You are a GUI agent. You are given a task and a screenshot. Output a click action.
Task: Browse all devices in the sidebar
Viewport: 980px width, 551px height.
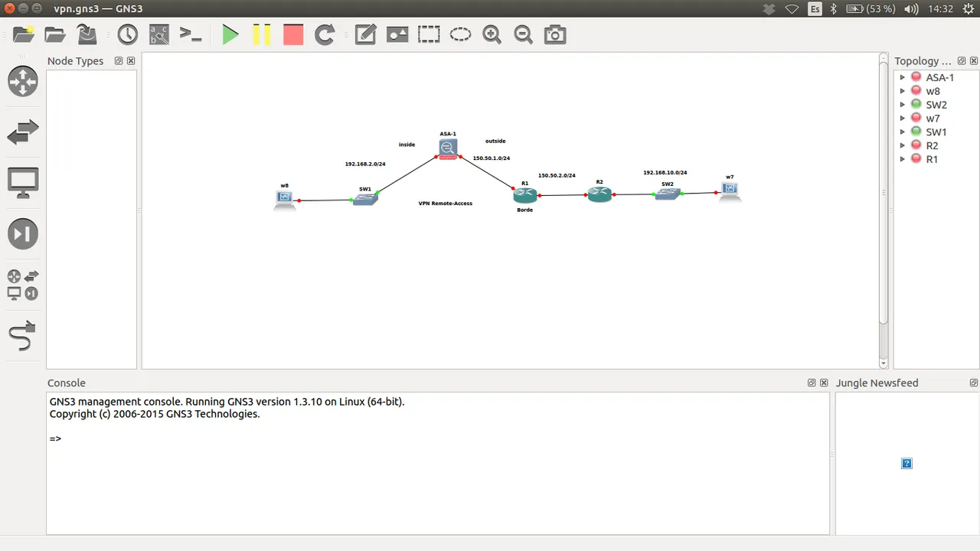23,285
